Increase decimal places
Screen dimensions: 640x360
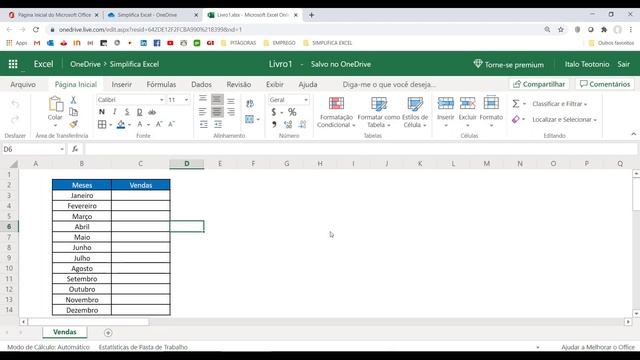pyautogui.click(x=288, y=124)
